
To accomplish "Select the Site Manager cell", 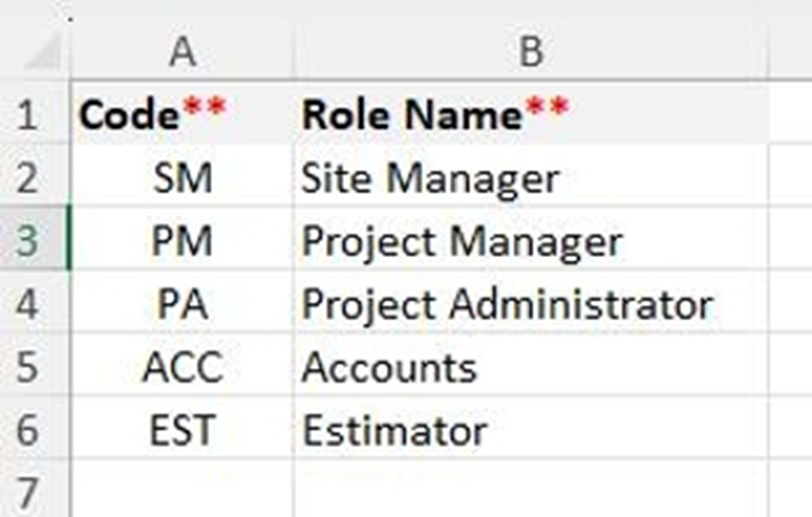I will 531,178.
